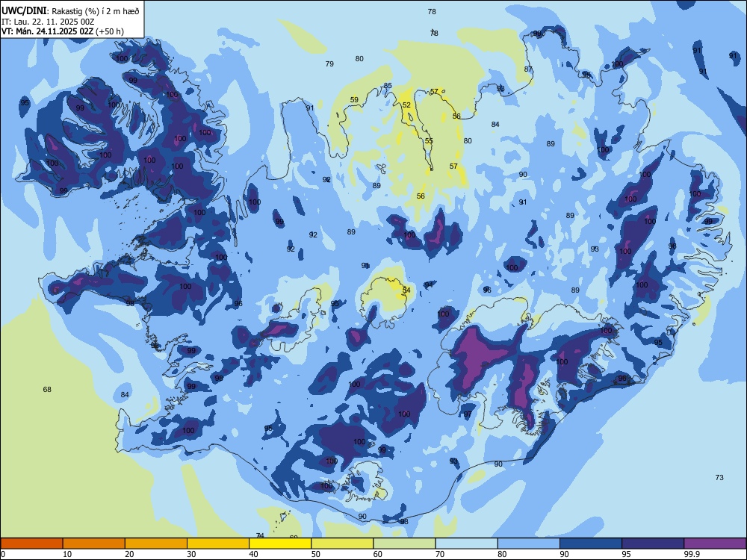Click the legend tick label '99.9'

pyautogui.click(x=691, y=554)
